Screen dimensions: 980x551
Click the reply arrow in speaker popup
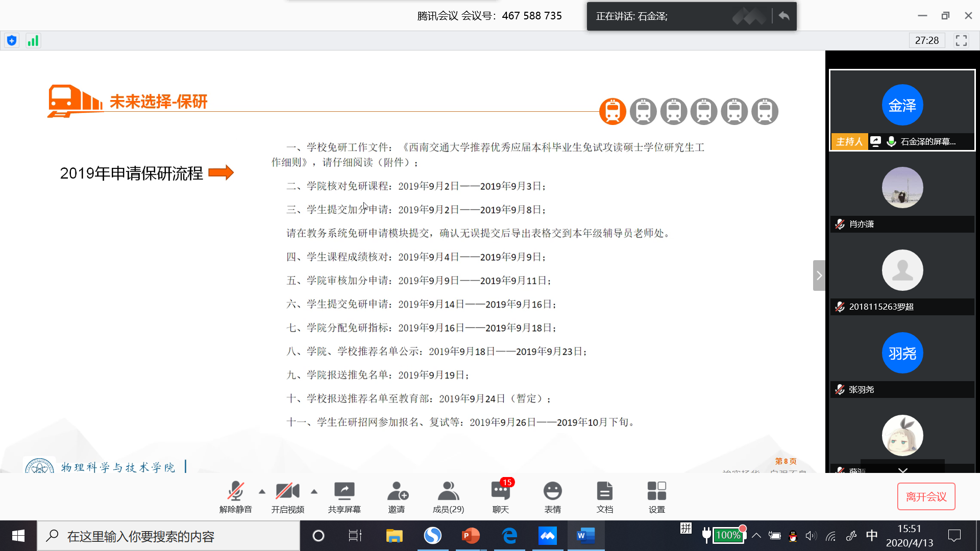pos(784,16)
